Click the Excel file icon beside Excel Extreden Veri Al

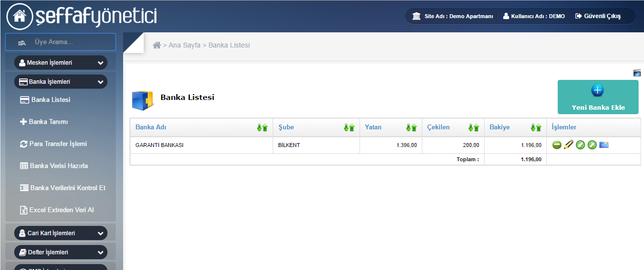point(23,210)
